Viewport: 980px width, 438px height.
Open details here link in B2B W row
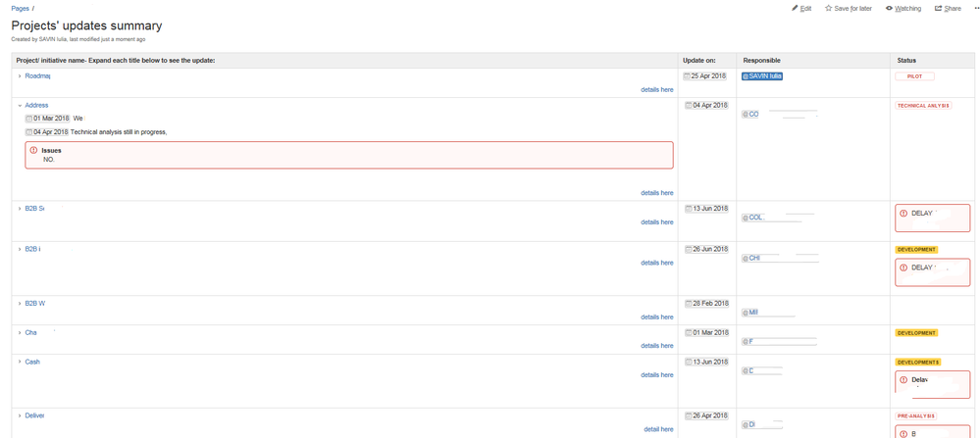pyautogui.click(x=657, y=316)
